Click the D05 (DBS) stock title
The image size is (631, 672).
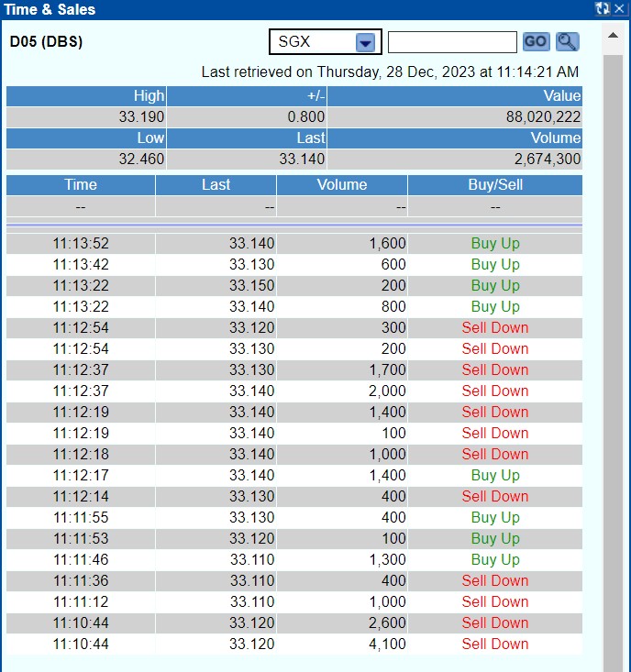point(46,42)
